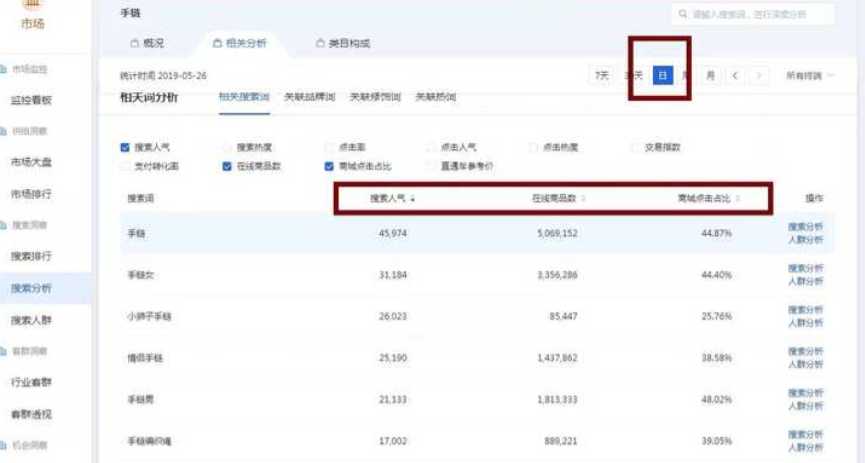Open 市场排行 in the sidebar
This screenshot has width=865, height=463.
click(31, 194)
